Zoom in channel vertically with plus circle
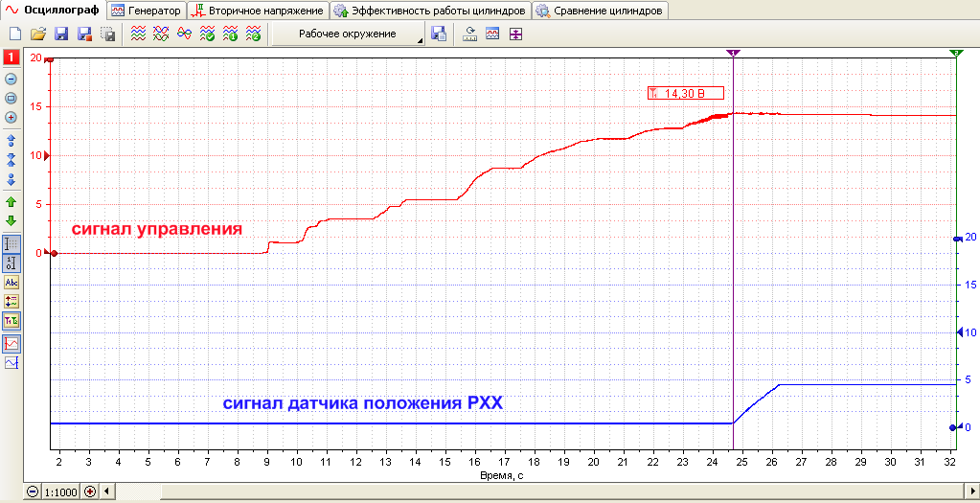Viewport: 980px width, 503px height. coord(11,118)
